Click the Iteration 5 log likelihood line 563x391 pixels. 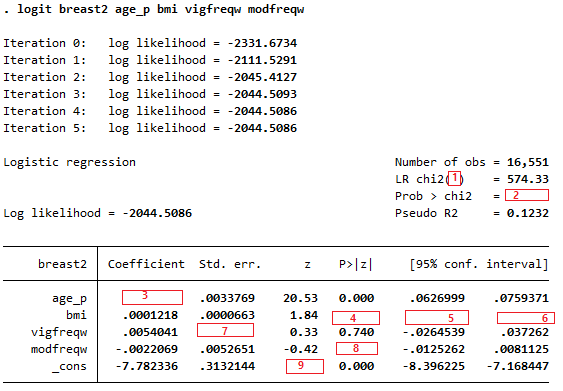[150, 129]
